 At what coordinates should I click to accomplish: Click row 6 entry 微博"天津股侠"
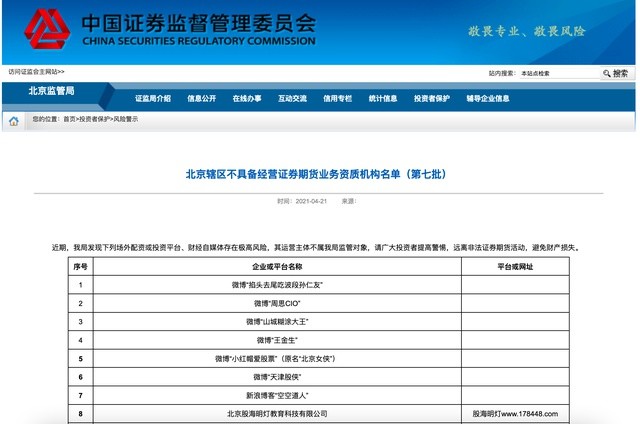[277, 377]
